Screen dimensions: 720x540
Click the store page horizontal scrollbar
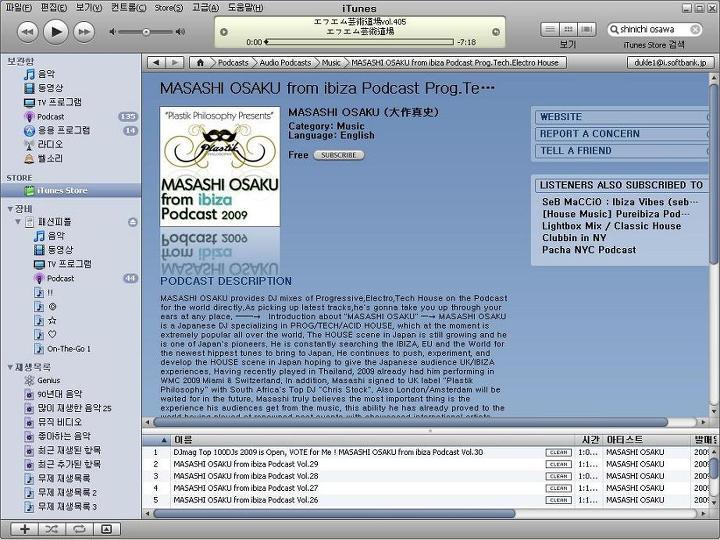pyautogui.click(x=411, y=422)
